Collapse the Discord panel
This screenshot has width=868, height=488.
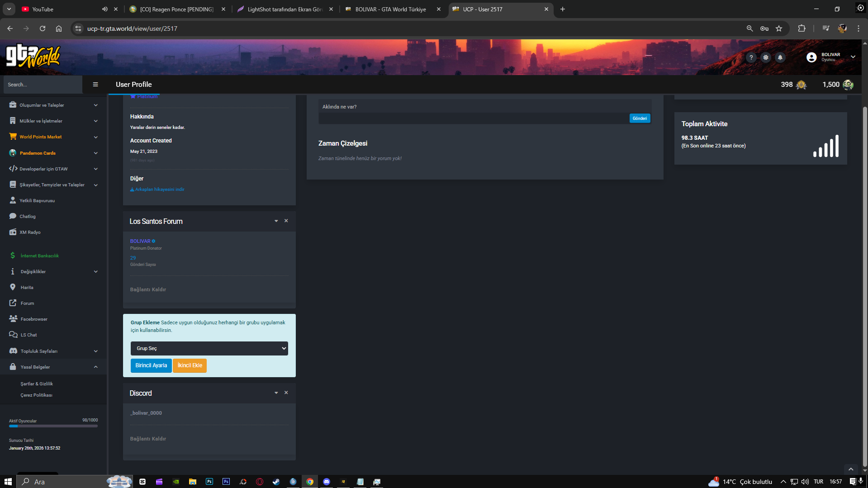click(x=276, y=393)
